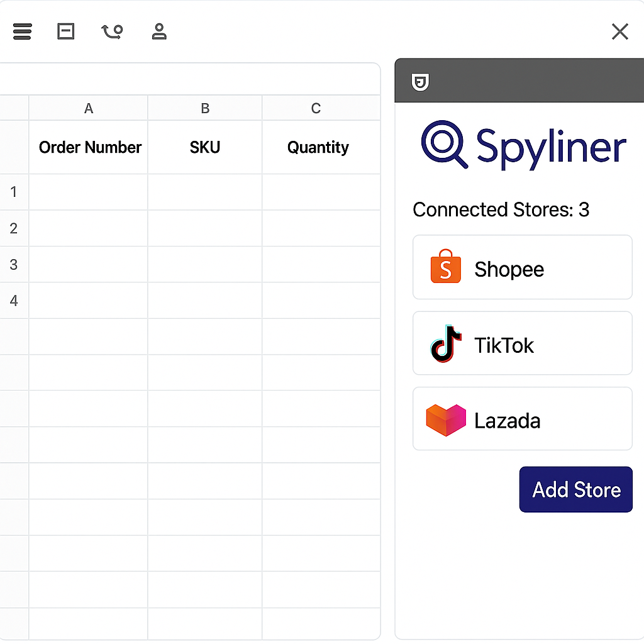This screenshot has height=644, width=644.
Task: Open the Shopee connected store card
Action: pos(522,267)
